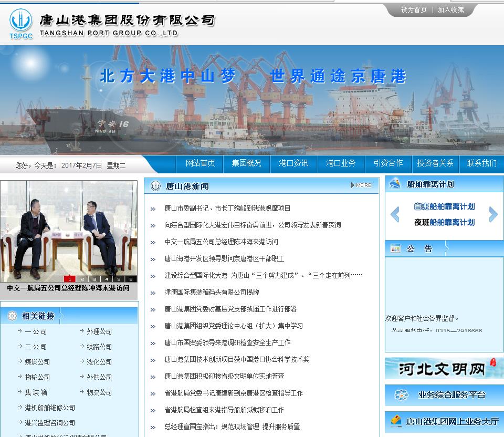Viewport: 504px width, 437px height.
Task: Open news 津唐国际集装箱码头有限公司揭牌
Action: 212,292
